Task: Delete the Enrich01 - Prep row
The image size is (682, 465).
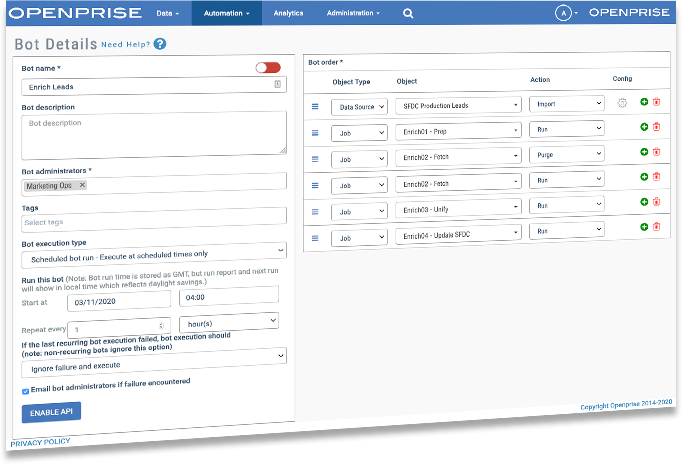Action: (656, 127)
